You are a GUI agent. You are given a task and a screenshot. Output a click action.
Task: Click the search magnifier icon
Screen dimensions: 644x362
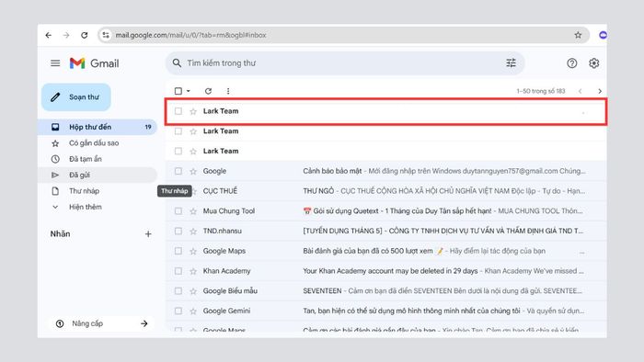tap(177, 63)
